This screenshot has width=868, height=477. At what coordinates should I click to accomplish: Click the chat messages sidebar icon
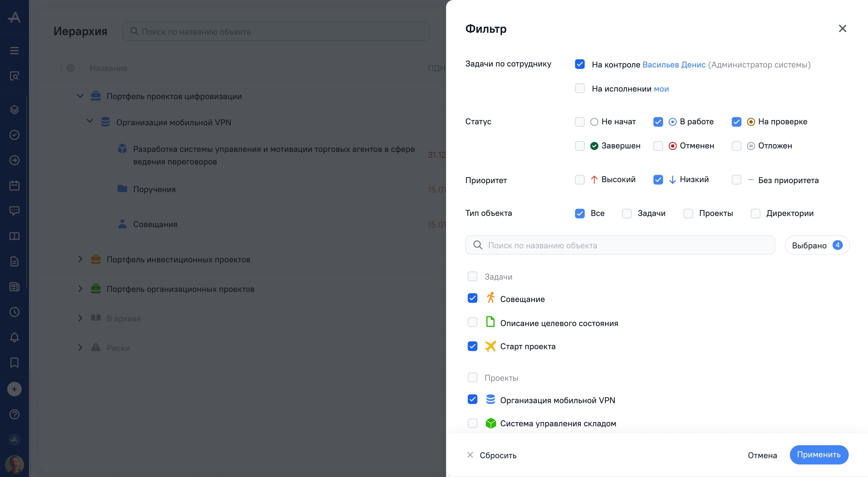coord(14,211)
